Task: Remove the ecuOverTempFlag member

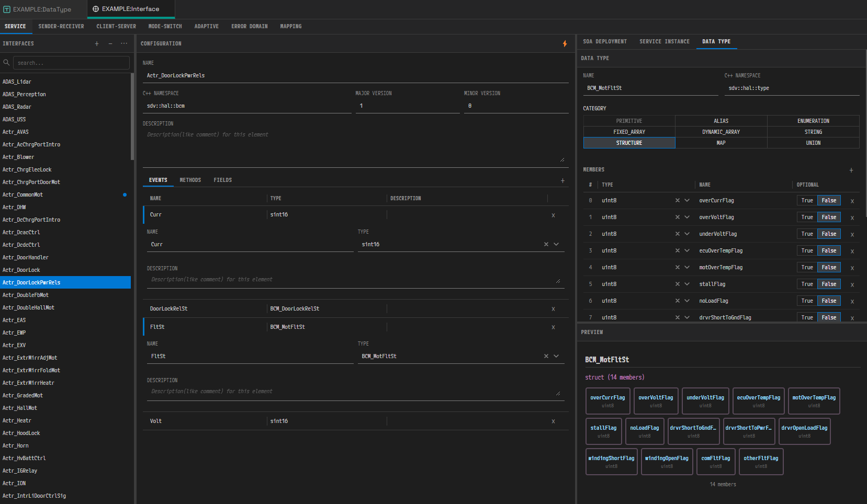Action: pos(852,251)
